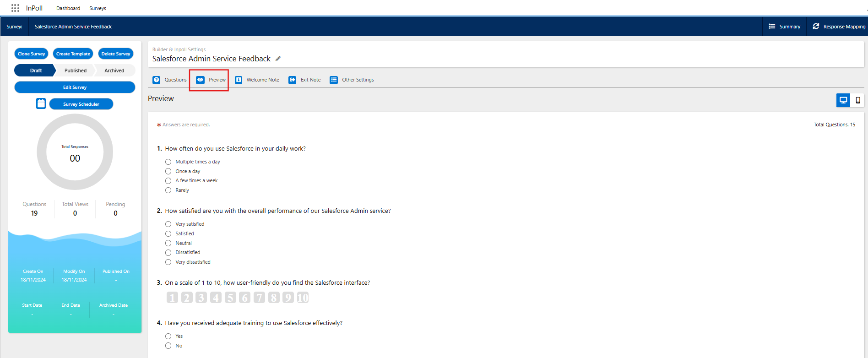Select rating 8 on the scale
The width and height of the screenshot is (868, 358).
pyautogui.click(x=274, y=298)
